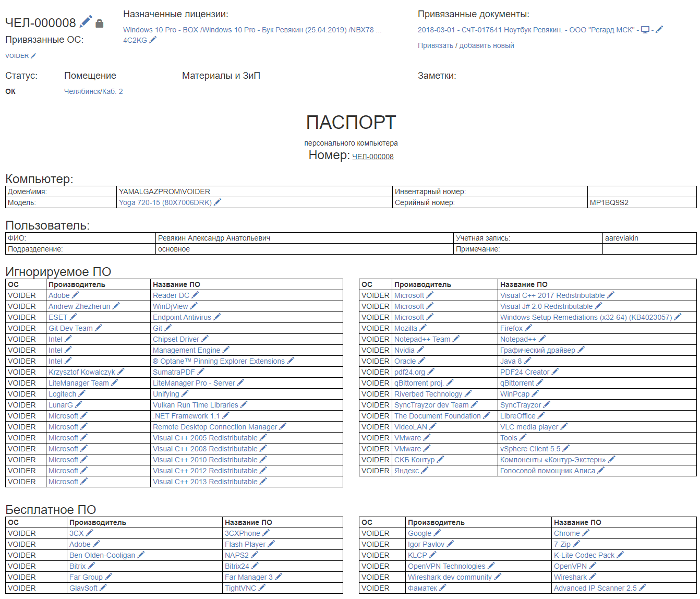The height and width of the screenshot is (599, 700).
Task: Click the pencil after Firefox
Action: pos(528,328)
